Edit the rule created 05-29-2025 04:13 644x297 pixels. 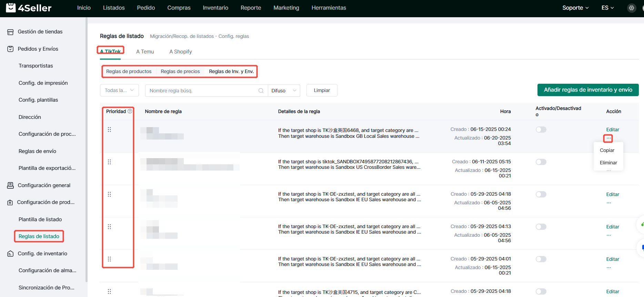tap(613, 227)
